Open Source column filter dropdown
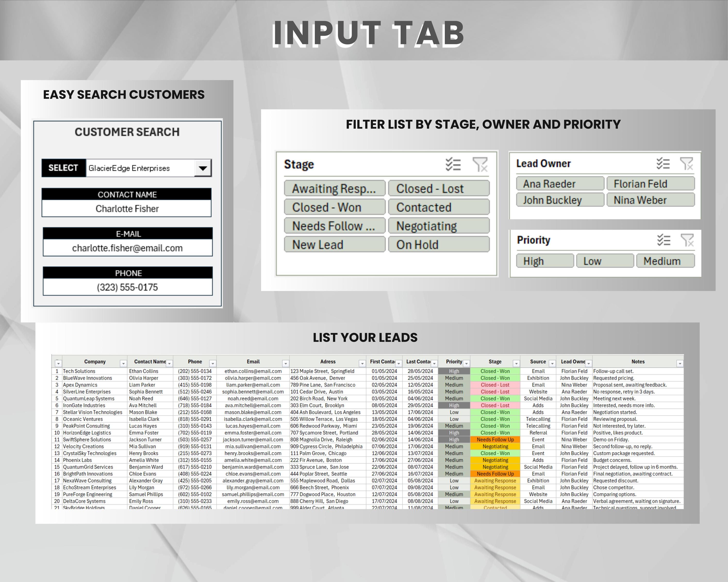The width and height of the screenshot is (728, 582). 552,363
